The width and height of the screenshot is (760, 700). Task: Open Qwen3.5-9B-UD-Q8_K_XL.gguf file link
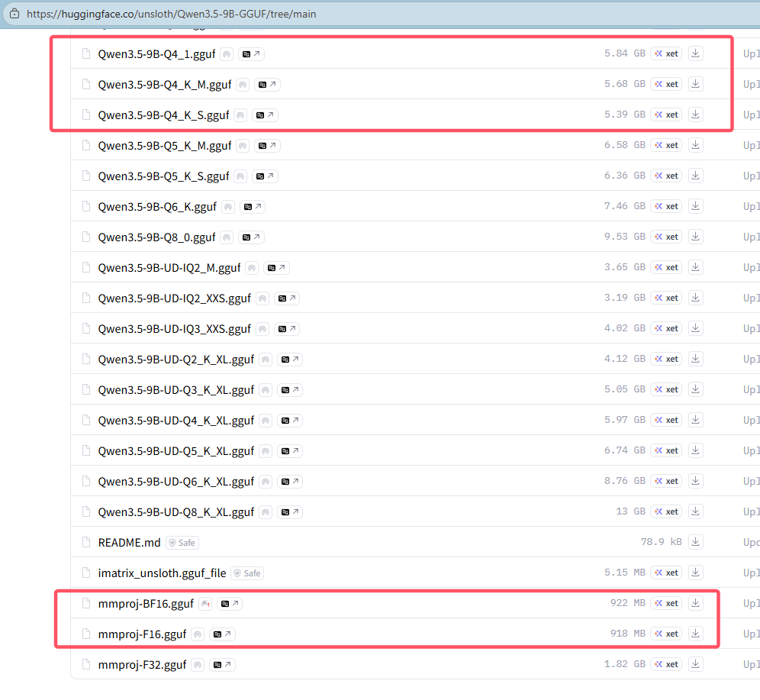pyautogui.click(x=176, y=512)
